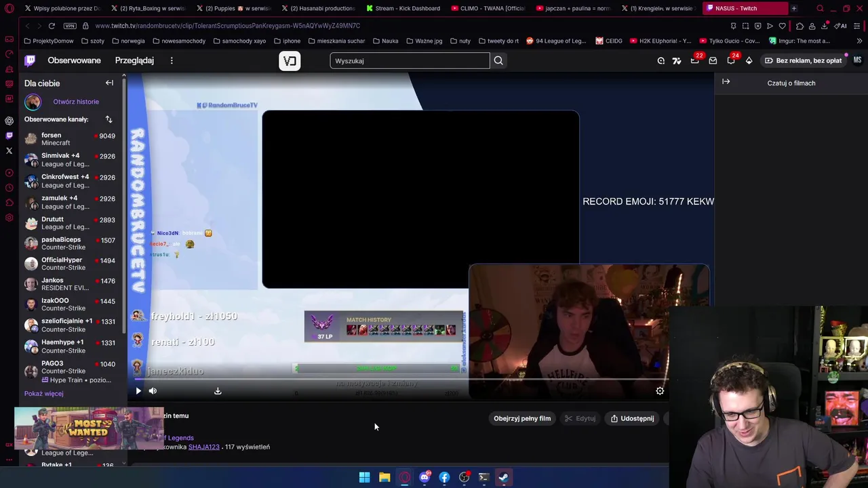This screenshot has height=488, width=868.
Task: Click the Wyszukaj search field
Action: click(x=410, y=60)
